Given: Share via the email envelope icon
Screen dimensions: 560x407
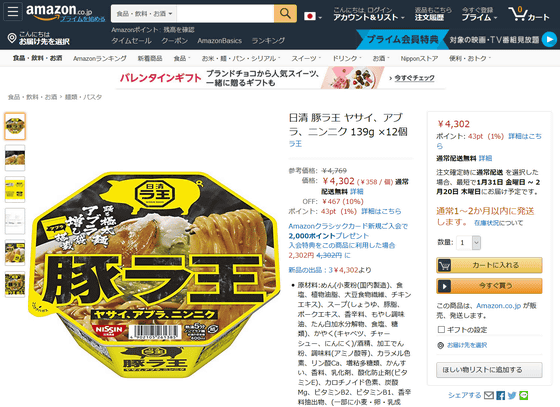Looking at the screenshot, I should coord(489,395).
